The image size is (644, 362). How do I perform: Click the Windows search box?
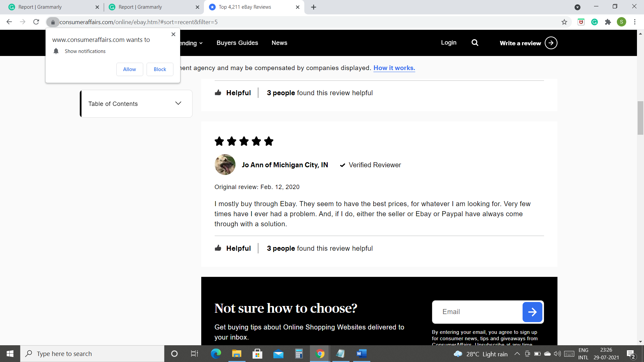pos(92,354)
